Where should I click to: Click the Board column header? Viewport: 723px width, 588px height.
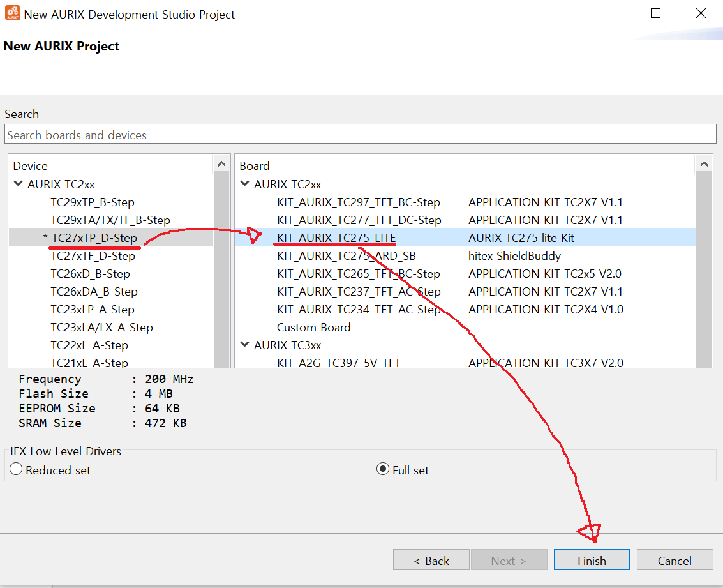point(255,165)
